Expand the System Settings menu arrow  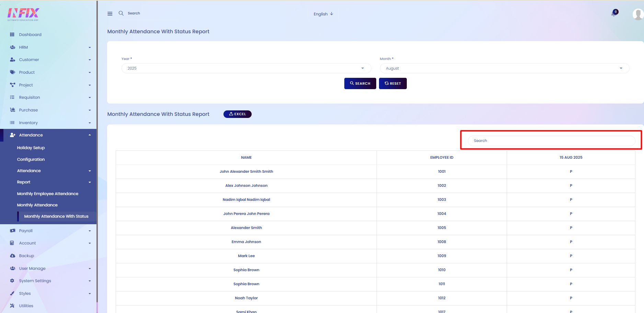90,281
